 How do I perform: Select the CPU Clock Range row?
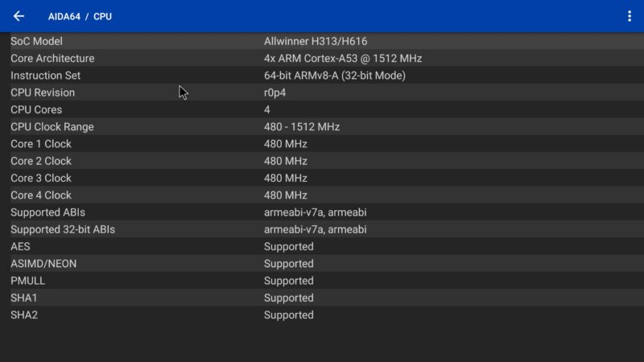tap(322, 127)
